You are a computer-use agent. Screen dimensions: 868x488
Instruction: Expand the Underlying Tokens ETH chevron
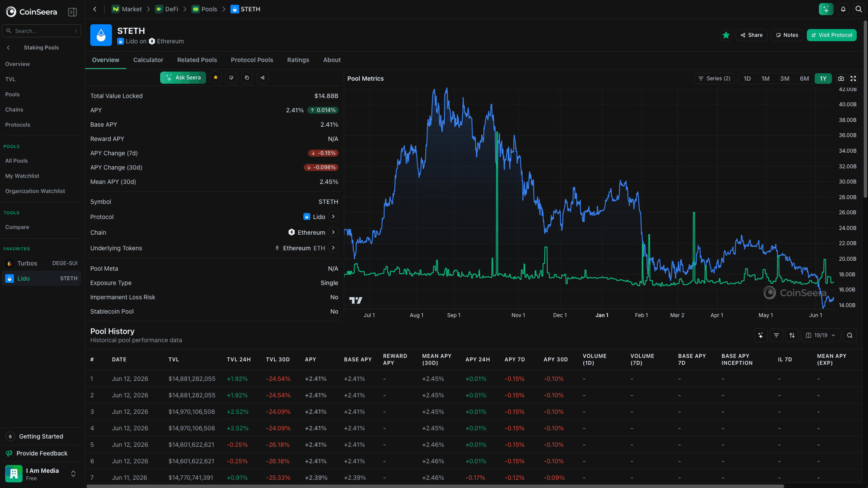tap(333, 248)
